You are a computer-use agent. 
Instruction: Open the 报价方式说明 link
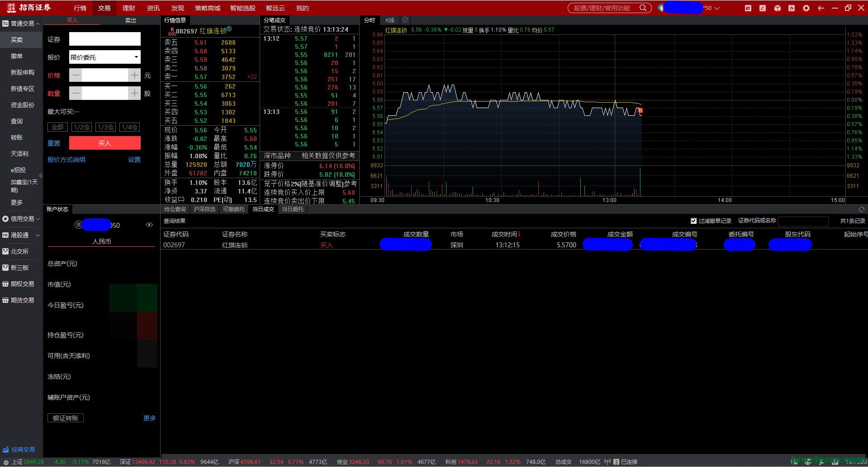click(x=66, y=160)
